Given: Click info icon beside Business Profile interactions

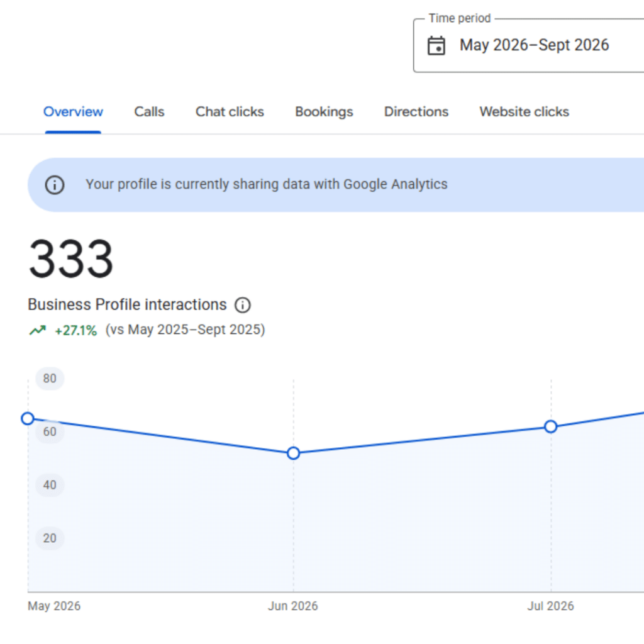Looking at the screenshot, I should pos(242,305).
